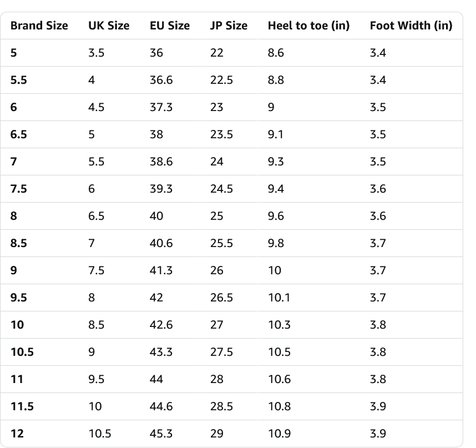Click the UK Size column header
This screenshot has width=476, height=448.
tap(109, 26)
